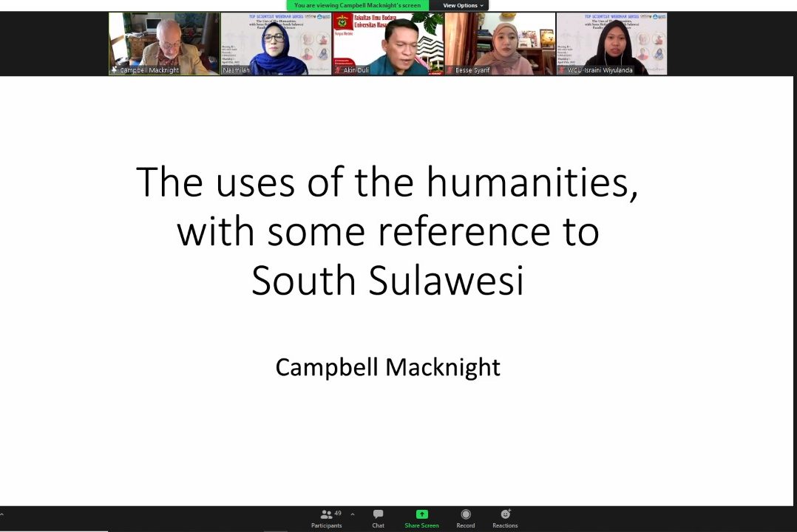Open the Chat panel
This screenshot has height=532, width=797.
(x=378, y=518)
